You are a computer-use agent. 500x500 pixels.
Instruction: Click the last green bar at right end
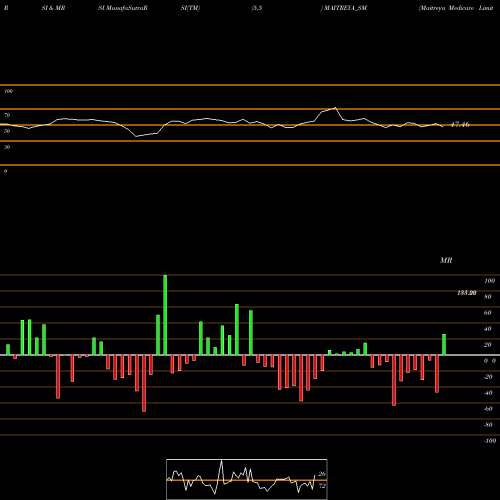(x=444, y=344)
